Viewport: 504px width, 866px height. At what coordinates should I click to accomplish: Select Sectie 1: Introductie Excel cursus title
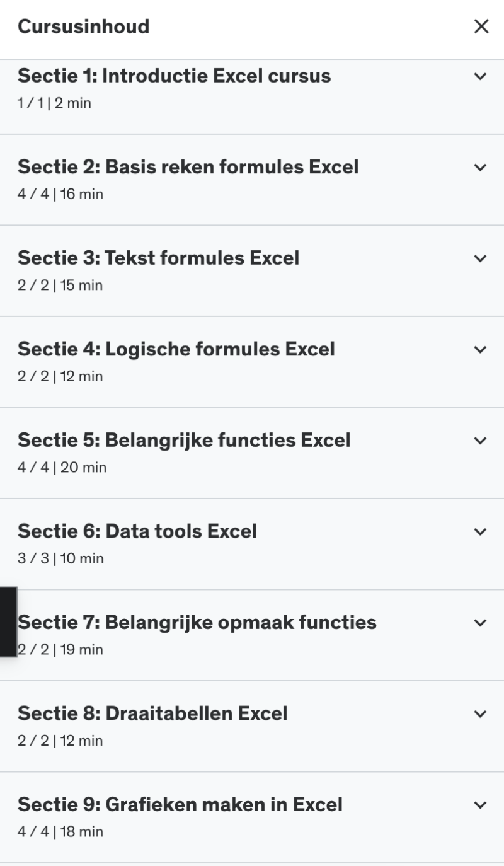(x=174, y=76)
